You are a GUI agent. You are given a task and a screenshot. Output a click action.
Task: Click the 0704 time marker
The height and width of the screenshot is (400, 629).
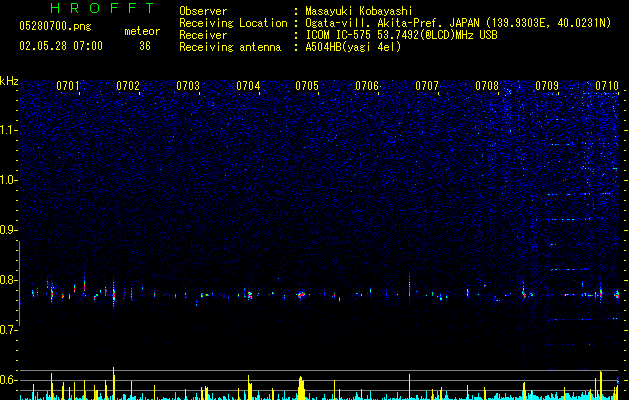click(248, 86)
